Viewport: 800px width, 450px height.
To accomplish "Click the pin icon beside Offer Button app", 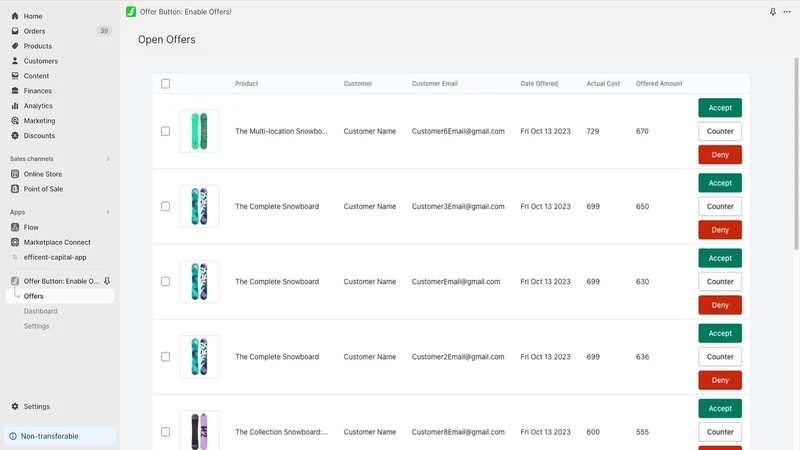I will coord(107,281).
